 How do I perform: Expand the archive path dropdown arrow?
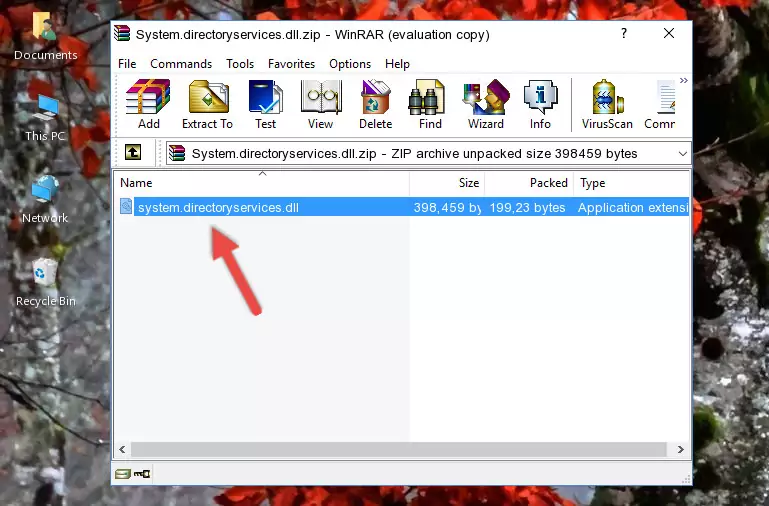coord(682,154)
